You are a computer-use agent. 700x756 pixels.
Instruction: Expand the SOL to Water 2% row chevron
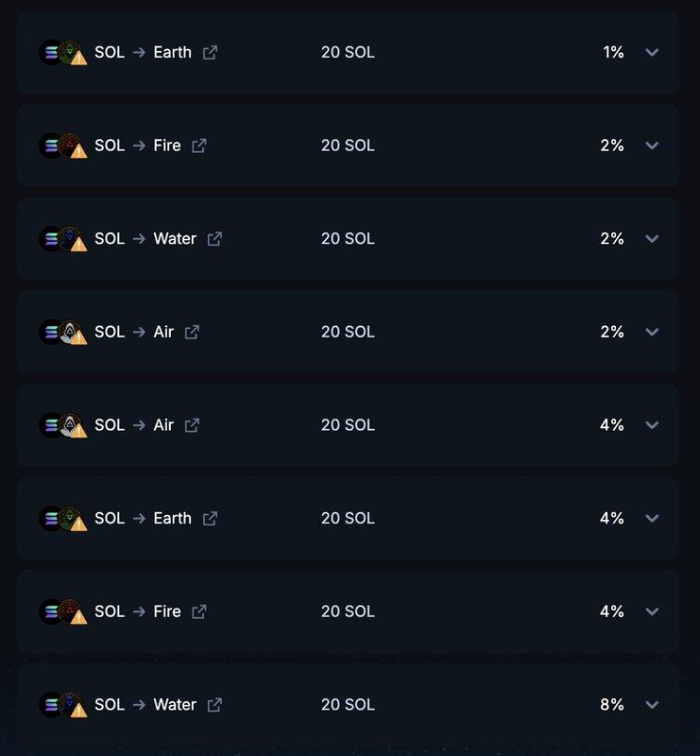(652, 239)
